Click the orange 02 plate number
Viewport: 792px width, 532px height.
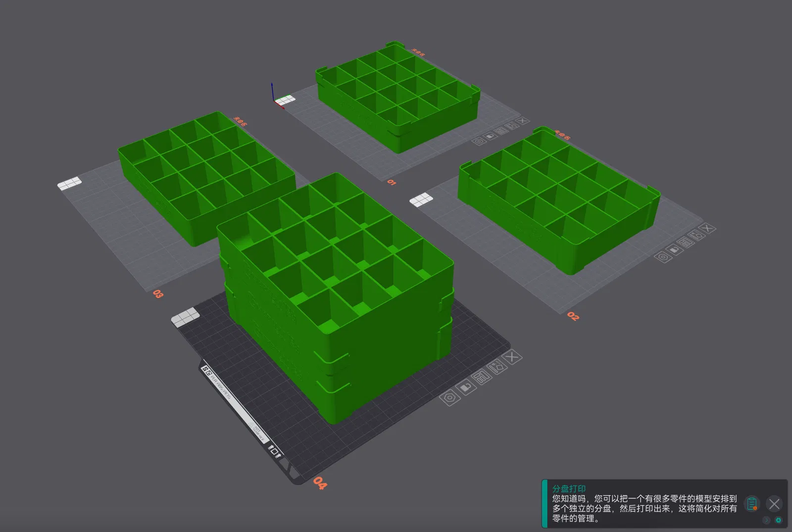point(573,316)
